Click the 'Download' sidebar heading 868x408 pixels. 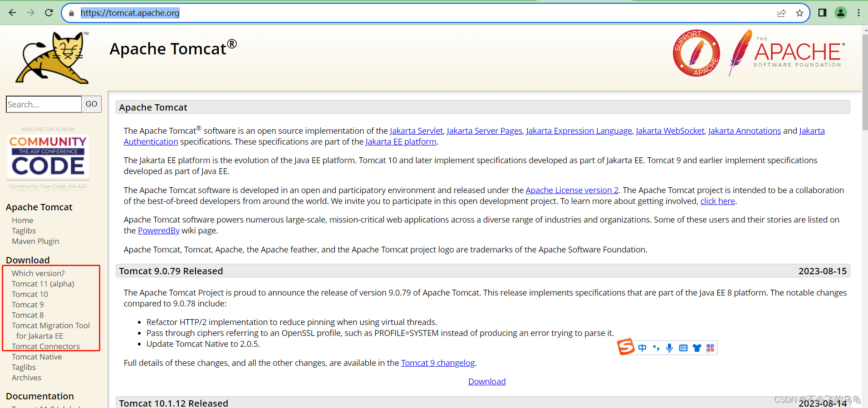(x=28, y=260)
